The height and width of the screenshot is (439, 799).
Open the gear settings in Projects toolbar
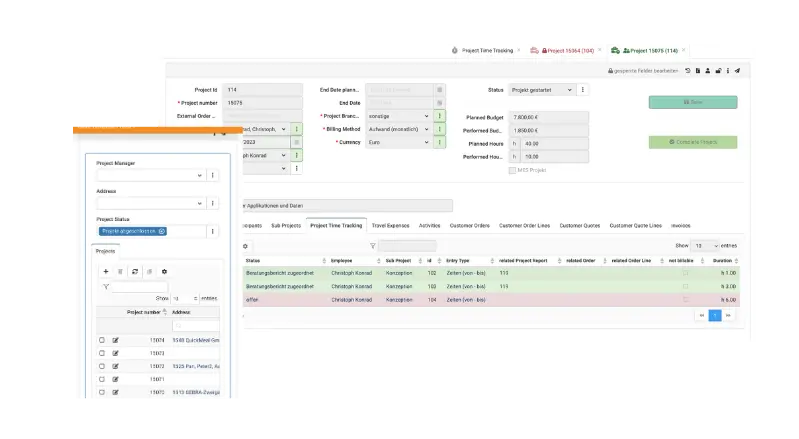click(x=164, y=271)
